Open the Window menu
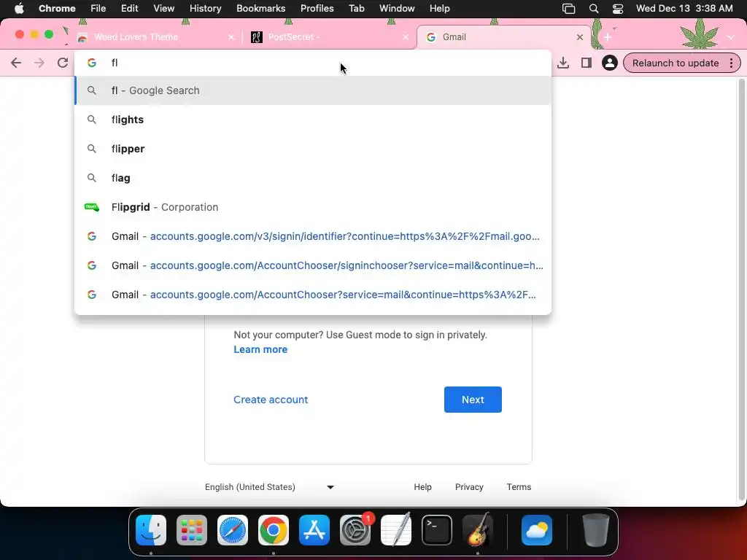 tap(397, 9)
